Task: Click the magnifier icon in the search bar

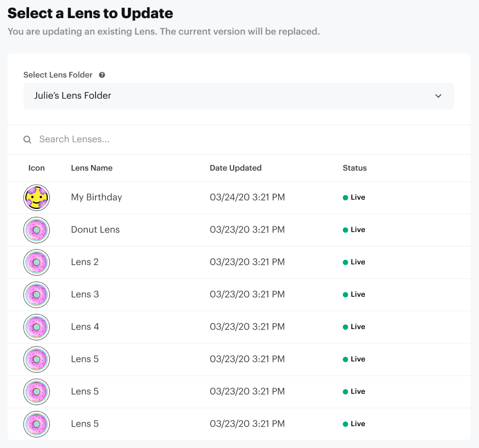Action: point(27,140)
